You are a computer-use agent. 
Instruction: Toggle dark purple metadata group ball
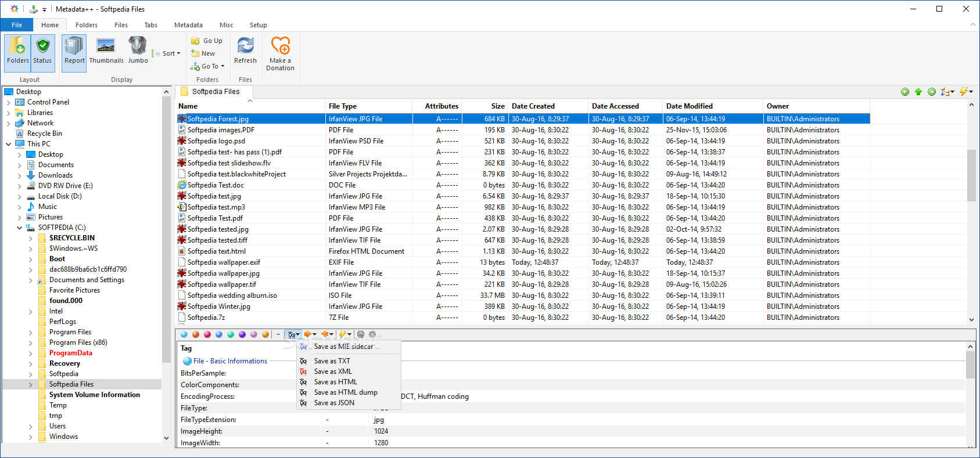(x=242, y=334)
